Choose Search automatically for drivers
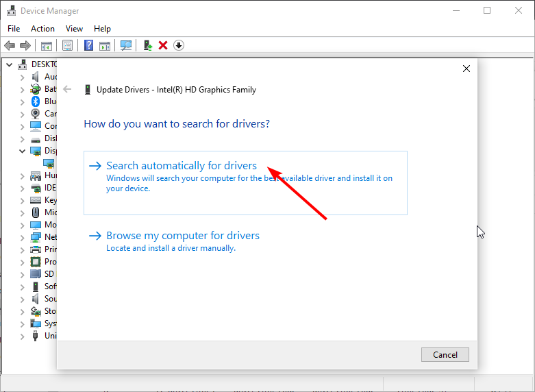 point(245,183)
